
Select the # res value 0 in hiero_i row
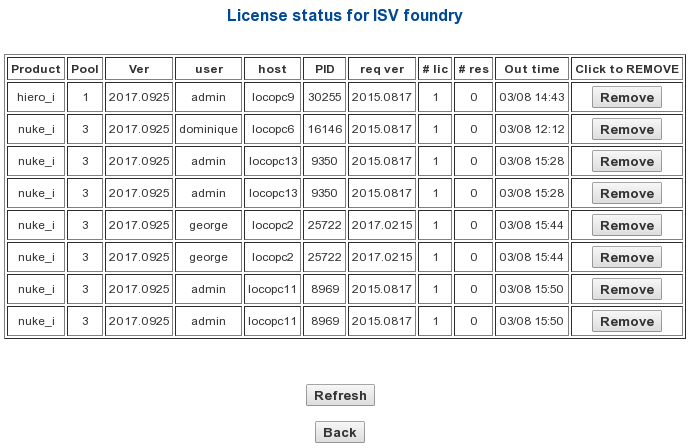point(473,97)
